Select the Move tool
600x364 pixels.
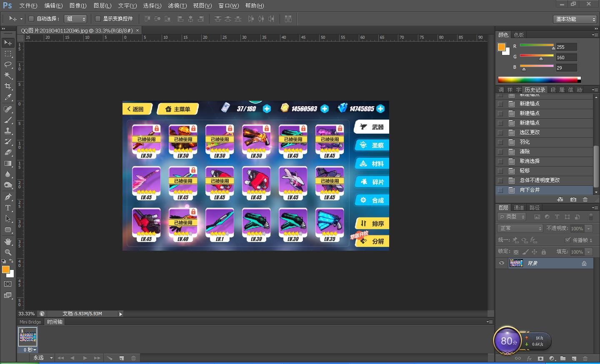click(8, 43)
